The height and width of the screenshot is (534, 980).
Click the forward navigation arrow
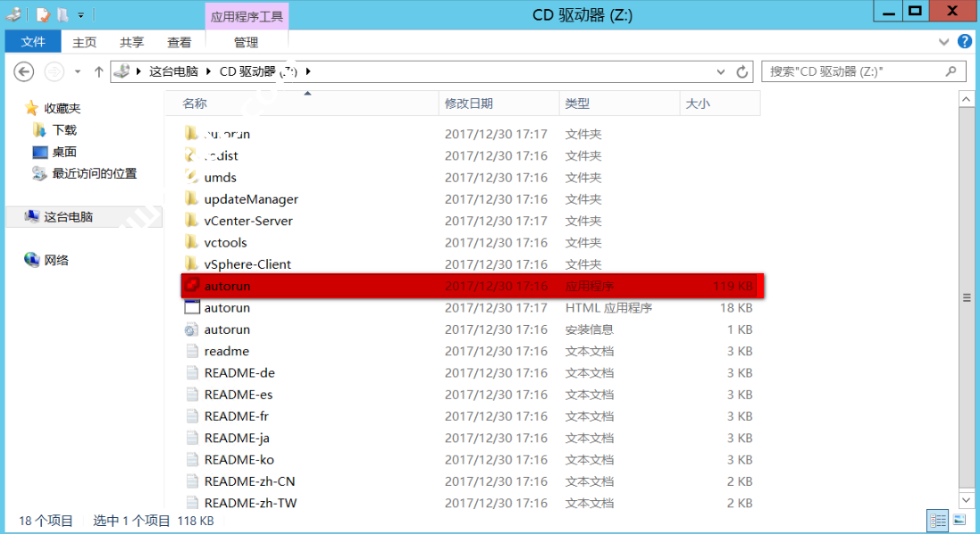click(x=54, y=71)
